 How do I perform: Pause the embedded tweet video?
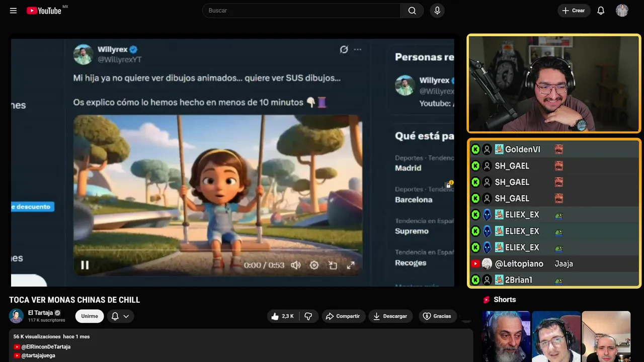85,265
